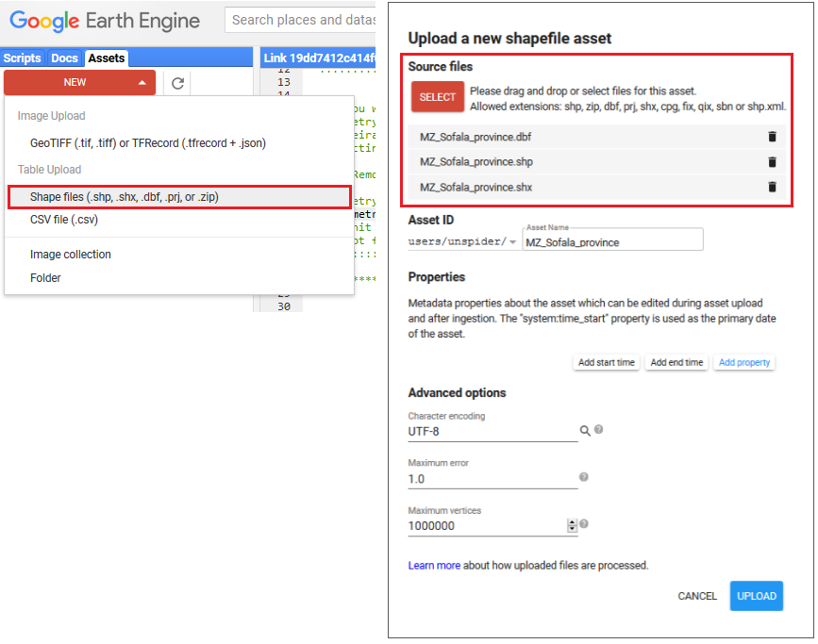Remove MZ_Sofala_province.shp from source files
818x644 pixels.
[x=773, y=161]
